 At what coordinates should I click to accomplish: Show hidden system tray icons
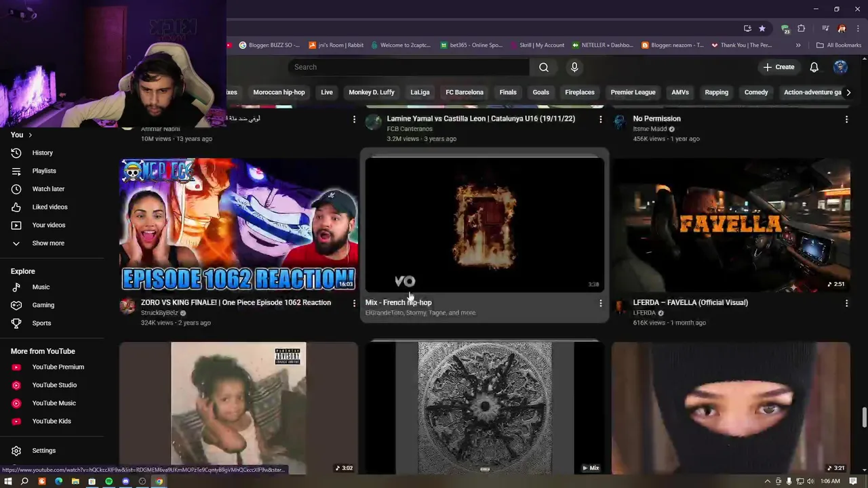[x=768, y=481]
